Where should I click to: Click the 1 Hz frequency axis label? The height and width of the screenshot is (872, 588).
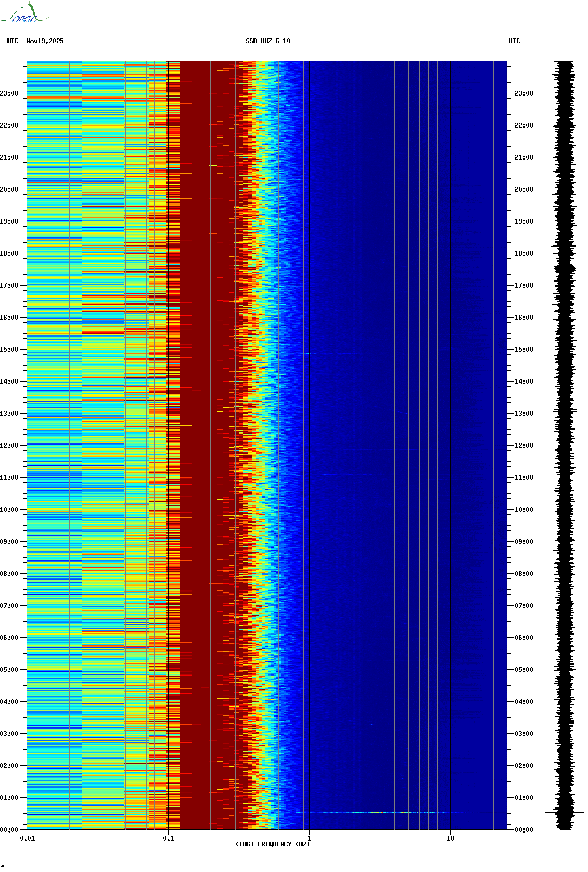pos(309,838)
